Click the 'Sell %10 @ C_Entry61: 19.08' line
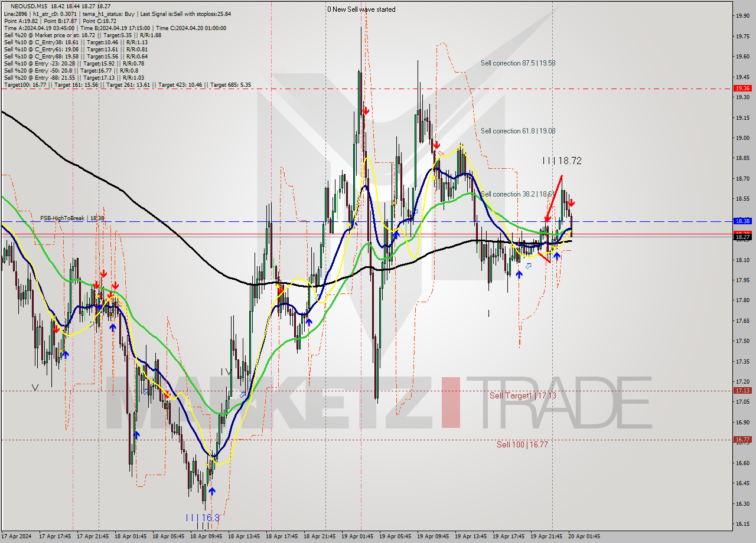Image resolution: width=756 pixels, height=543 pixels. tap(76, 49)
